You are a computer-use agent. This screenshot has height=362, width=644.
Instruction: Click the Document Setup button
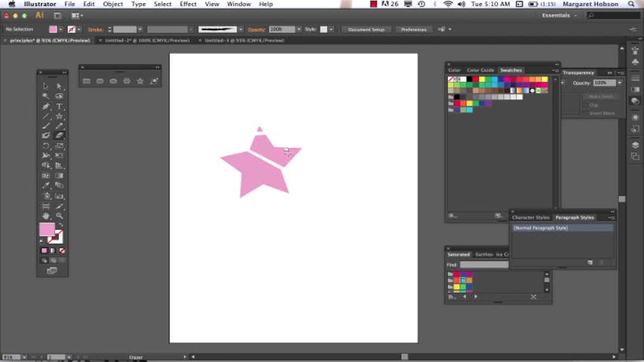(366, 29)
